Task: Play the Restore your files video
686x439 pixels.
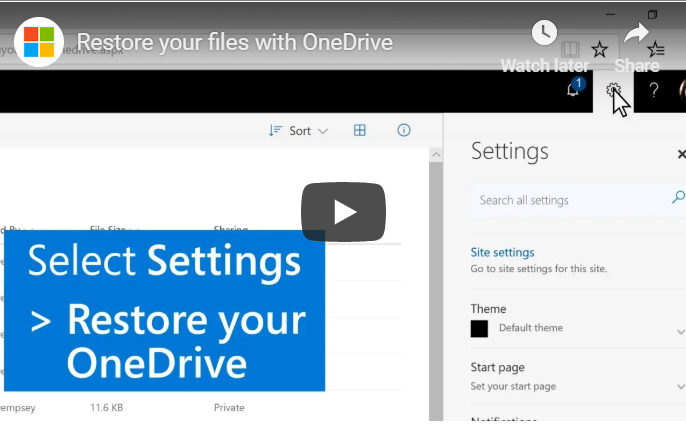Action: [x=343, y=212]
